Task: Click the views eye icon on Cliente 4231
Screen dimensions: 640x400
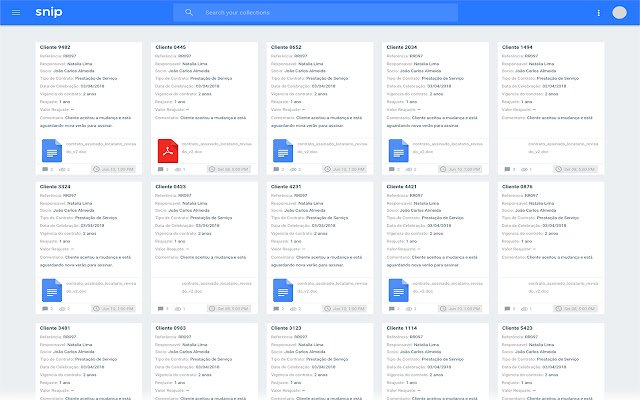Action: coord(293,309)
